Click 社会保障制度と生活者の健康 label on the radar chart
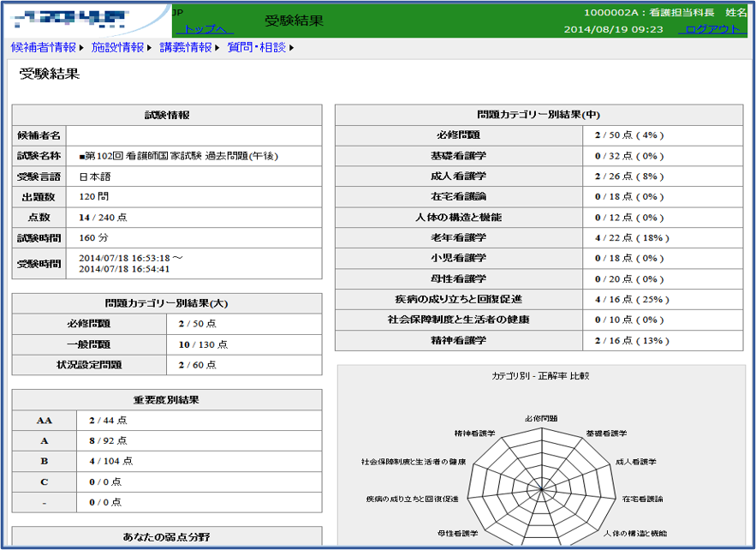This screenshot has height=550, width=756. tap(414, 462)
